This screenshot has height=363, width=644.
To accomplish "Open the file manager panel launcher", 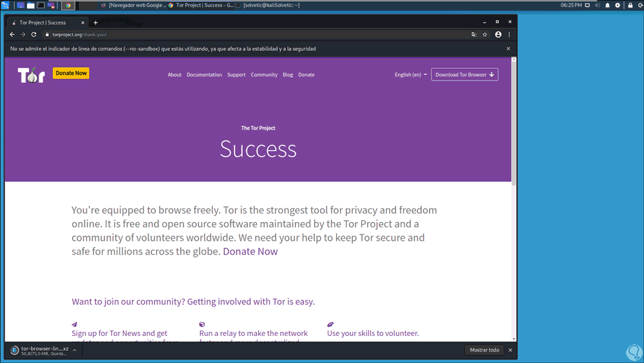I will (x=31, y=5).
